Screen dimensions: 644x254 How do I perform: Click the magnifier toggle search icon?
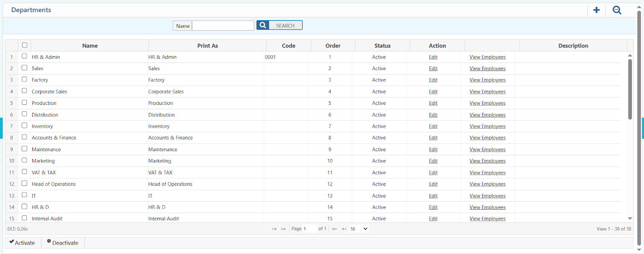pyautogui.click(x=617, y=10)
